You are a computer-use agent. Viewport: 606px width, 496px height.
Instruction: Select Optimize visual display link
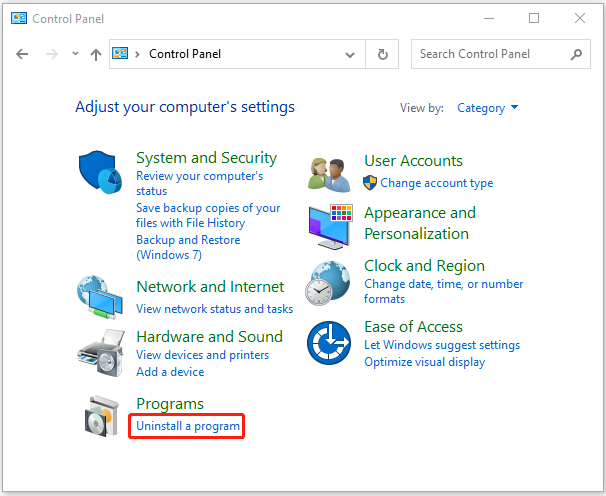click(x=424, y=362)
